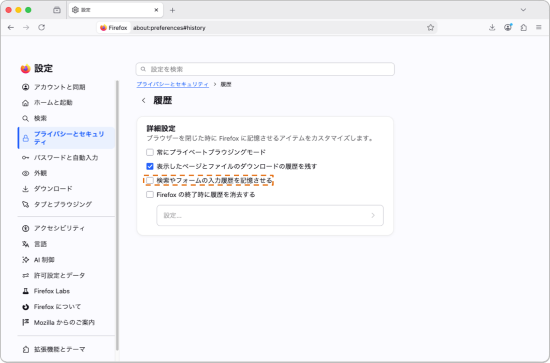Go back with the toolbar back arrow
550x363 pixels.
tap(11, 27)
